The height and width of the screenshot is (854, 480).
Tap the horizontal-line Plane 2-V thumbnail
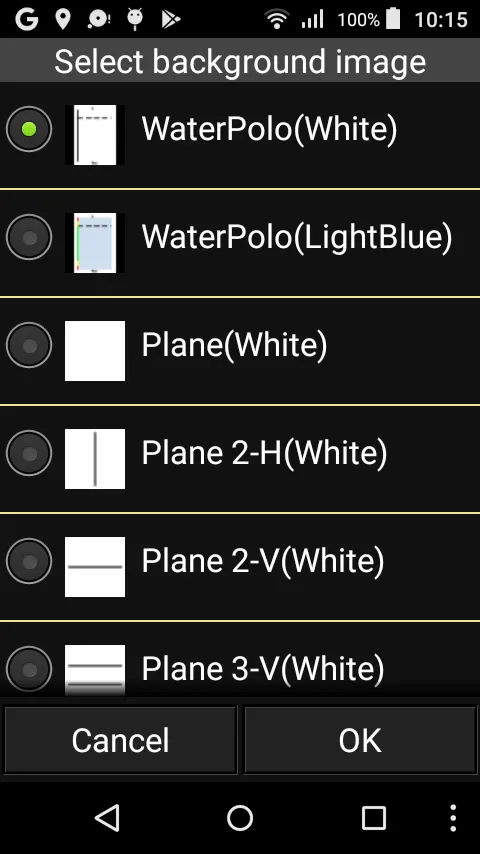tap(95, 566)
